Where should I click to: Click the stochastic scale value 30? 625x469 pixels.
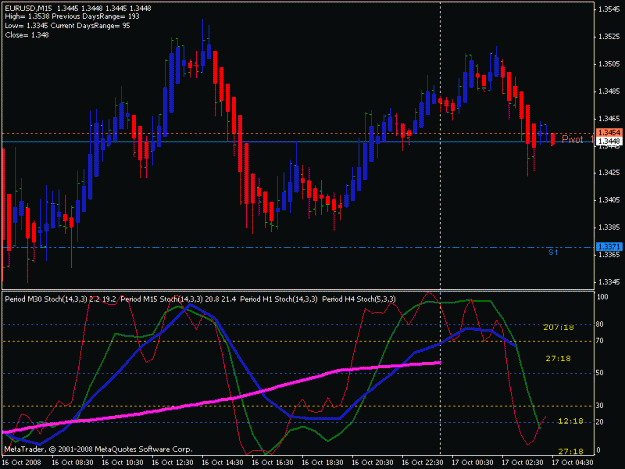(600, 406)
